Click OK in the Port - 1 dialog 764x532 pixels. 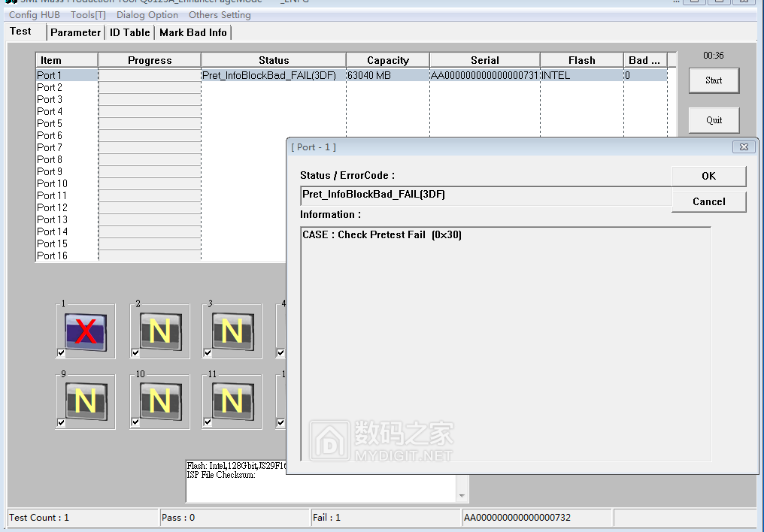(709, 176)
